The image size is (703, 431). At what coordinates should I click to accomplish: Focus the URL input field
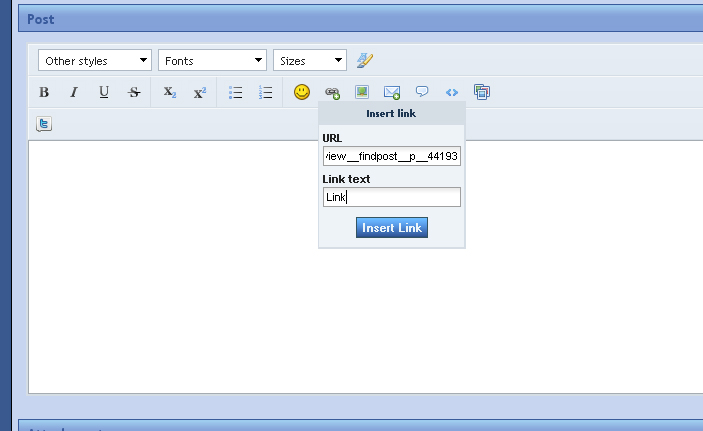click(392, 156)
